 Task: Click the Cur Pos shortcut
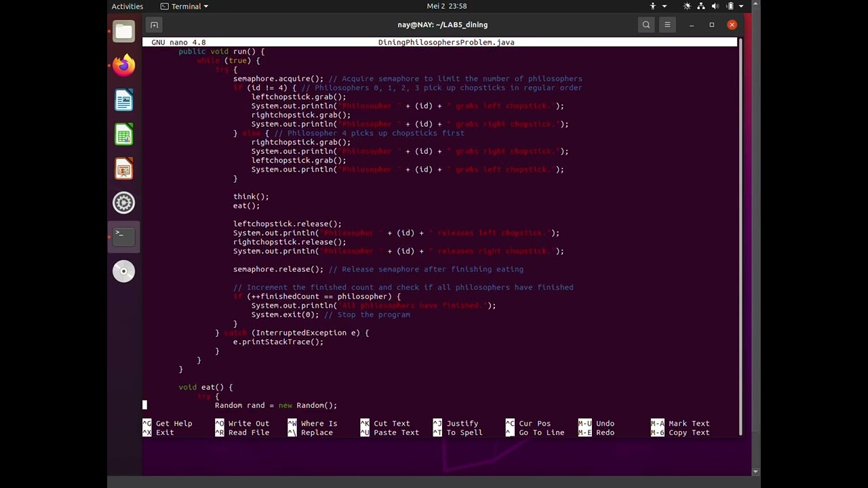tap(528, 424)
